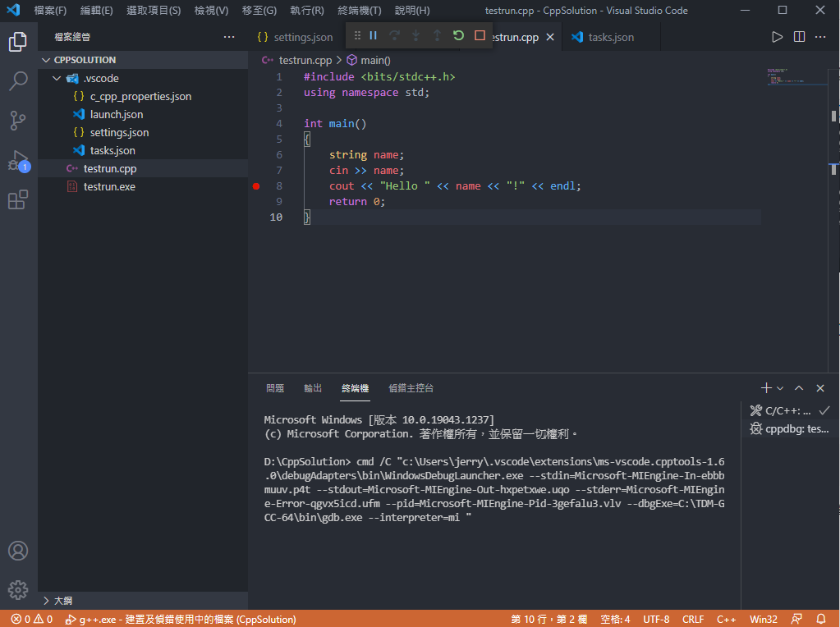
Task: Click the CRLF line ending indicator
Action: tap(692, 620)
